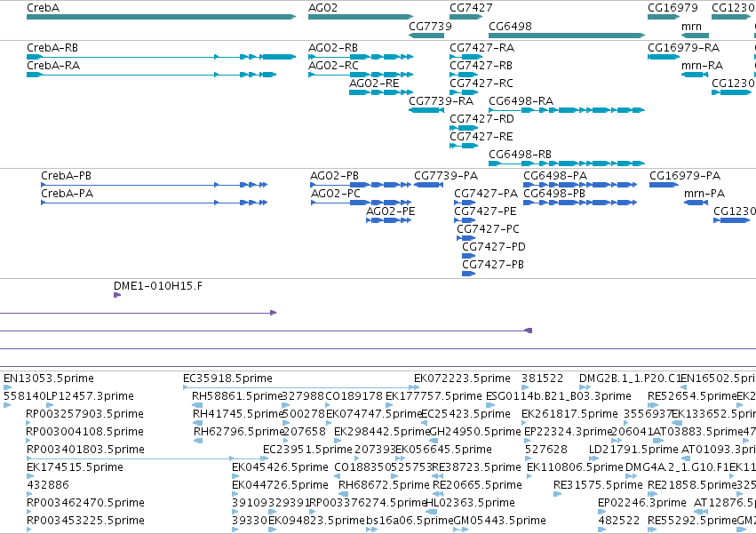The width and height of the screenshot is (756, 534).
Task: Click the AGO2-RE transcript
Action: [x=381, y=92]
